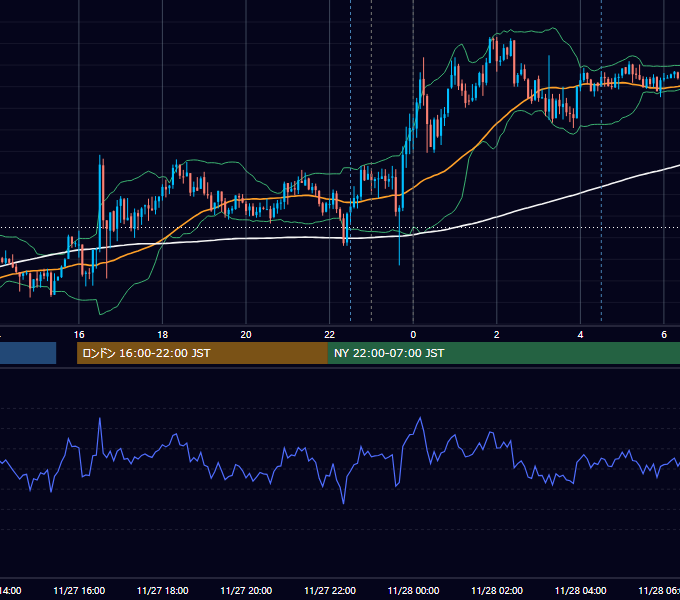The width and height of the screenshot is (680, 600).
Task: Click the hour label 20 under the price chart
Action: pyautogui.click(x=246, y=335)
